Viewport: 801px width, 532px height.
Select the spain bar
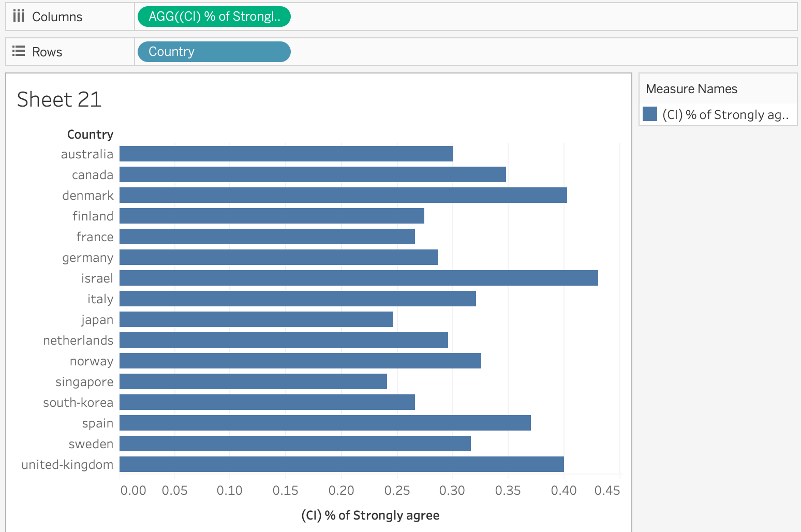325,423
